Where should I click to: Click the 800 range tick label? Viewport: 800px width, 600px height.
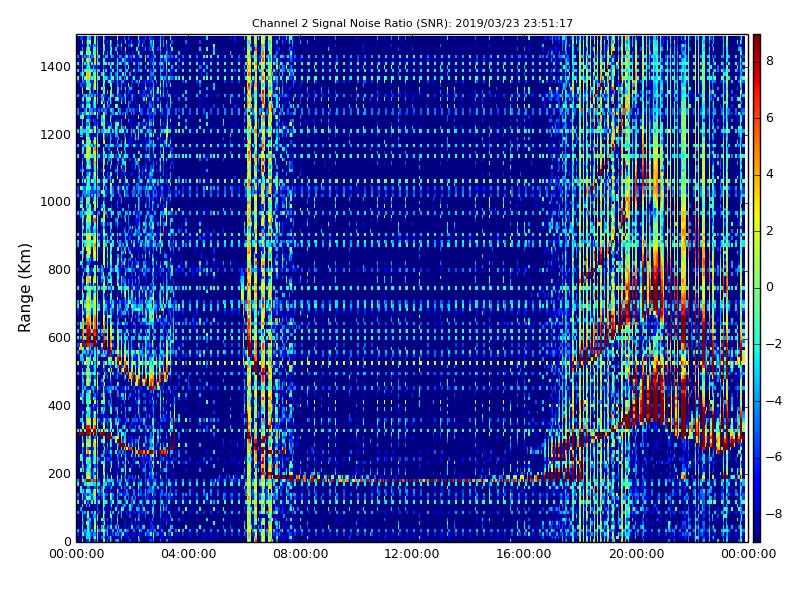click(x=59, y=270)
